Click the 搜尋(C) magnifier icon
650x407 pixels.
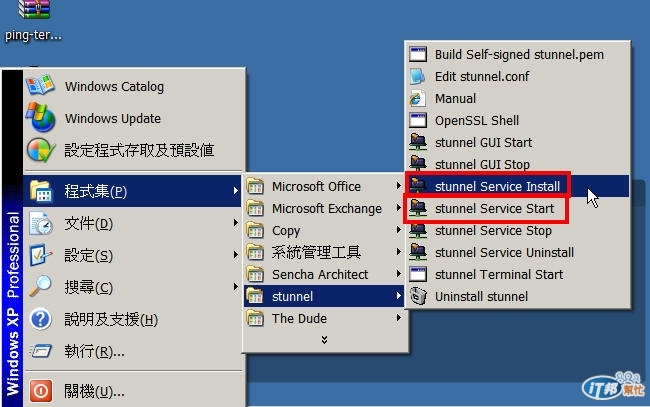click(x=41, y=287)
